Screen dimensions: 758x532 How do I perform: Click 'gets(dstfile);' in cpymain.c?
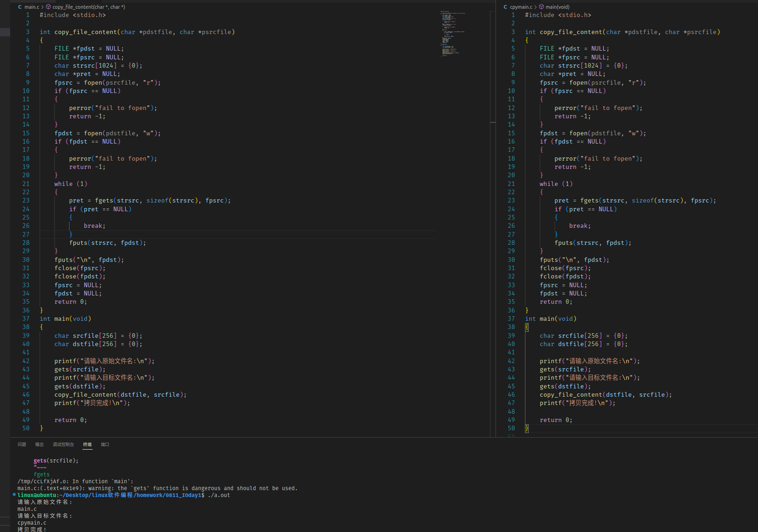pyautogui.click(x=566, y=386)
